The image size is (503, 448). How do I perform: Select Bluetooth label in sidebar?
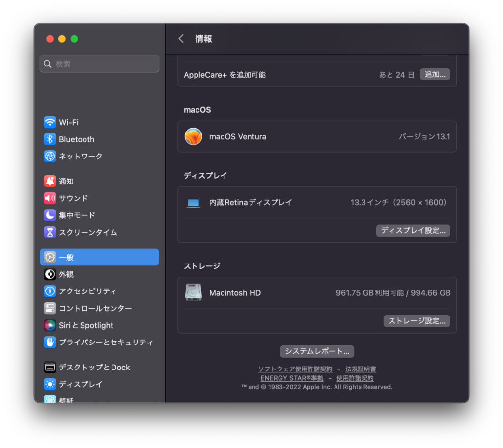pyautogui.click(x=77, y=139)
